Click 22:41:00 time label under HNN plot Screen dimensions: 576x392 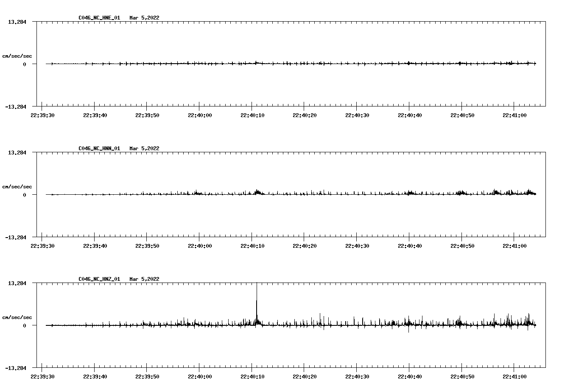(514, 246)
